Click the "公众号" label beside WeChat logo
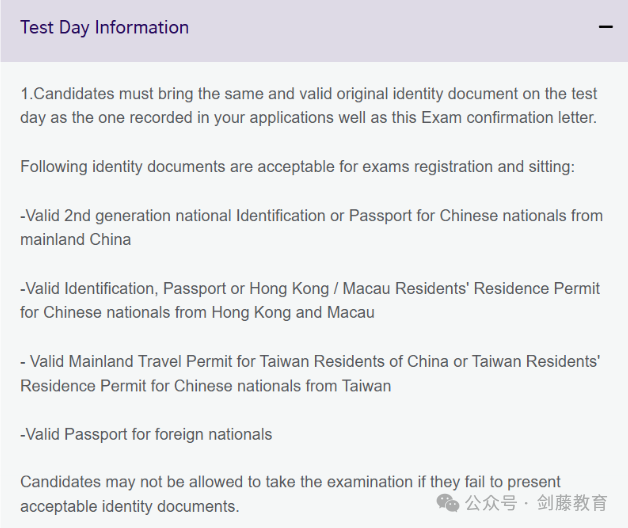This screenshot has width=628, height=528. 491,503
